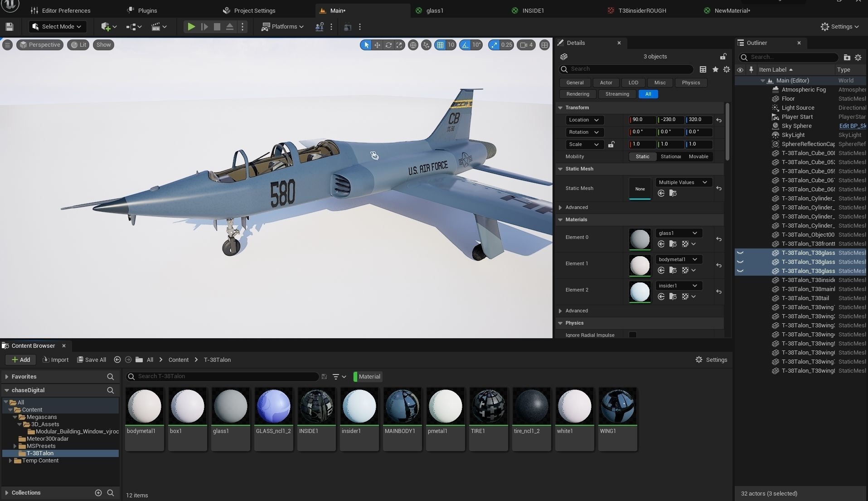The image size is (868, 501).
Task: Toggle Details property matrix grid icon
Action: point(703,69)
